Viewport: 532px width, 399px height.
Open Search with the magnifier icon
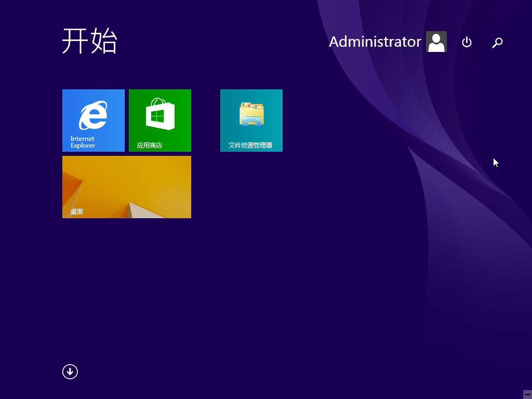(497, 42)
